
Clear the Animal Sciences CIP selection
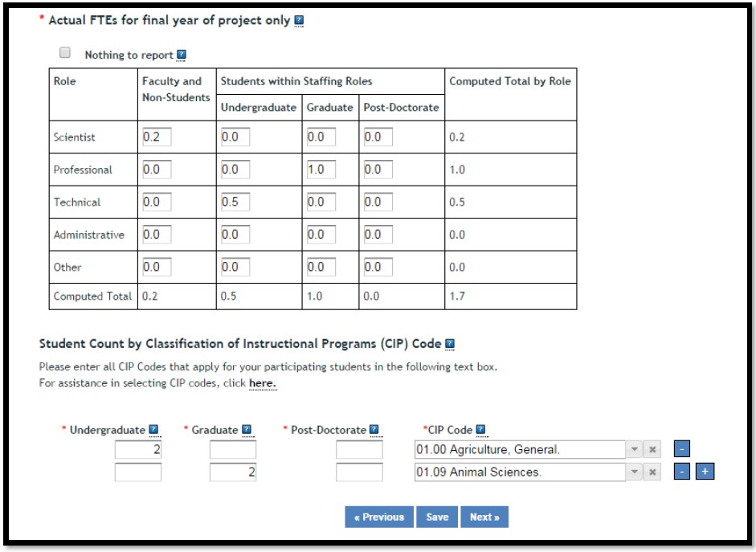coord(653,472)
